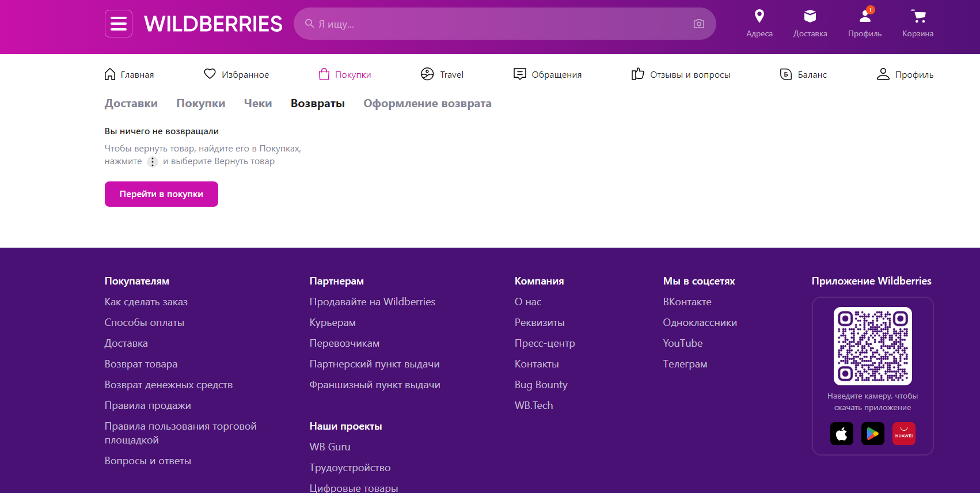
Task: Open 'Трудоустройство' link
Action: click(350, 468)
